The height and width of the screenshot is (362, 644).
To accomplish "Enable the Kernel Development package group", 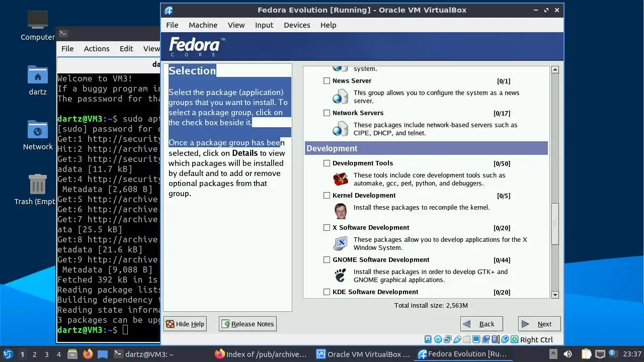I will [x=327, y=195].
